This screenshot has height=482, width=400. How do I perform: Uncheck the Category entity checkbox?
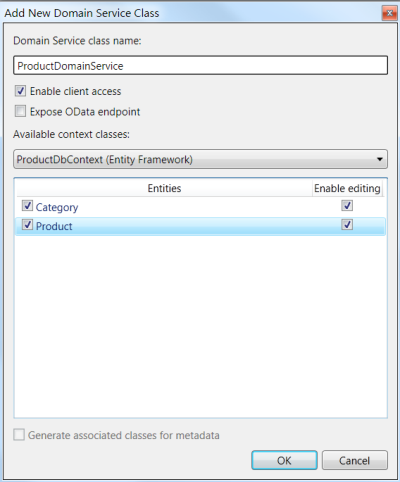coord(27,206)
